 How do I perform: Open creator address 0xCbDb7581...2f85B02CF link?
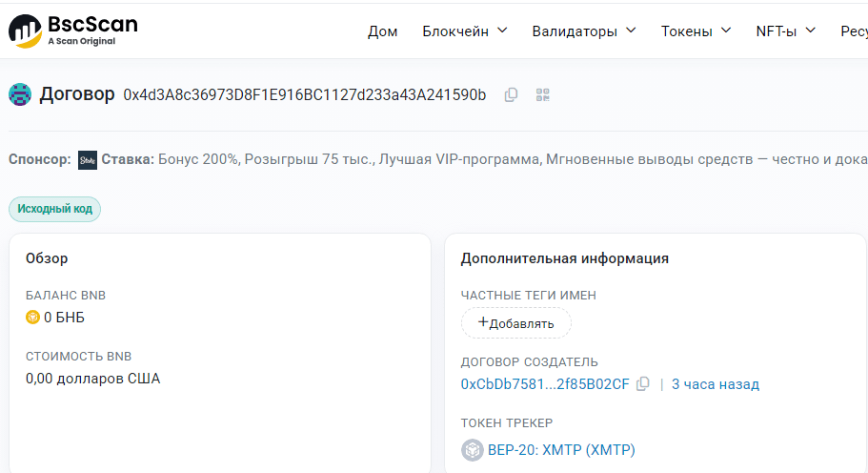coord(545,384)
